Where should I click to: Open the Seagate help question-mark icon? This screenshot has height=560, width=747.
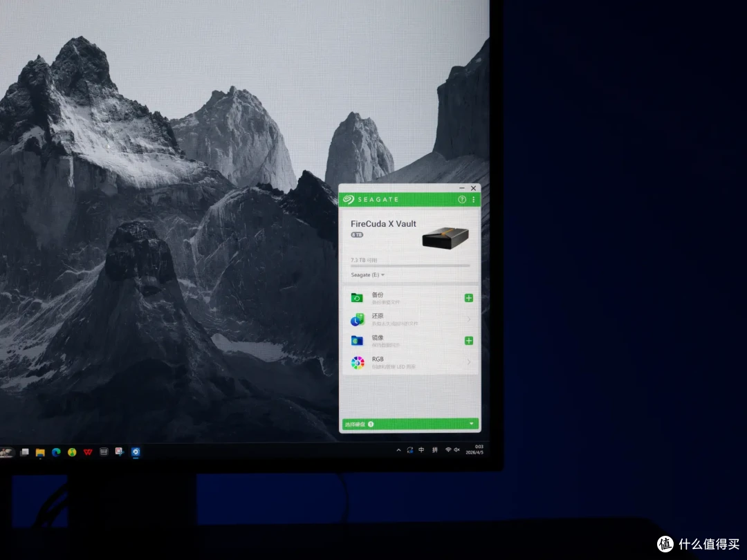[x=461, y=200]
